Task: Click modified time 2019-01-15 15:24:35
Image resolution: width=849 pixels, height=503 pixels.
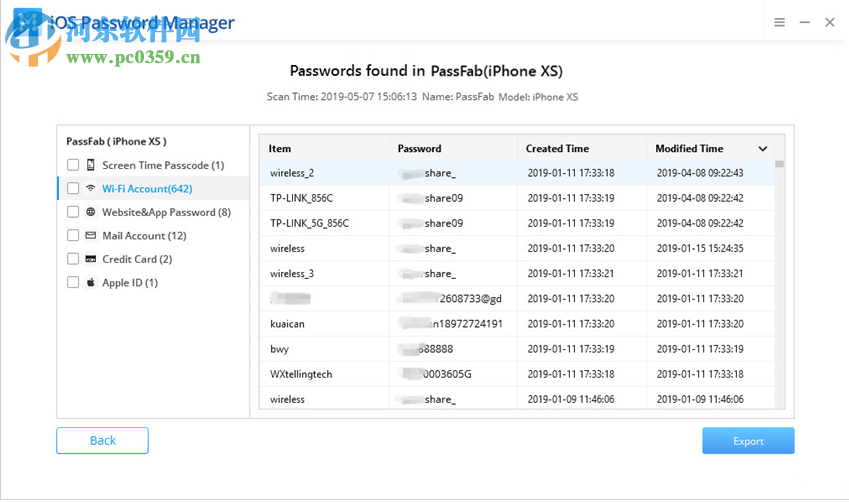Action: click(700, 249)
